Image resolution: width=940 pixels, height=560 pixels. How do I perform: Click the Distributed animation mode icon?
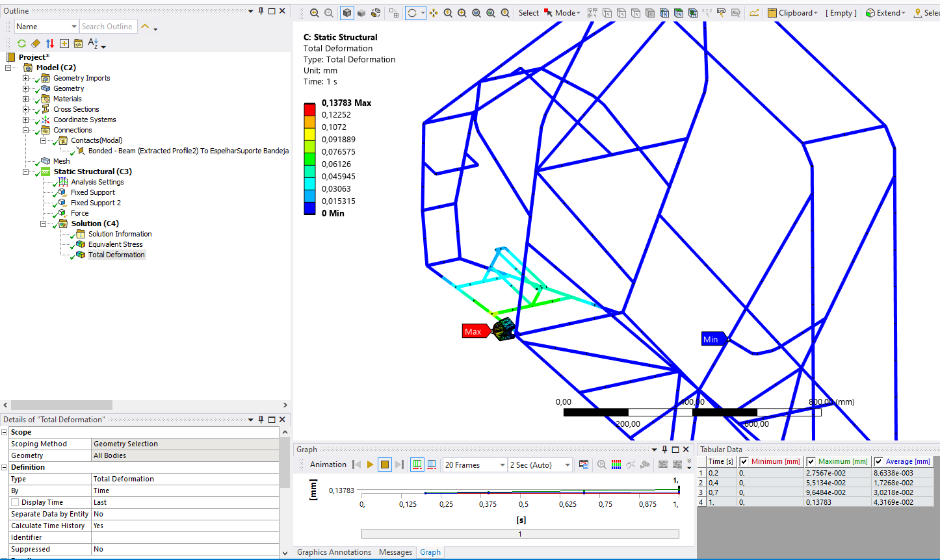[x=417, y=465]
